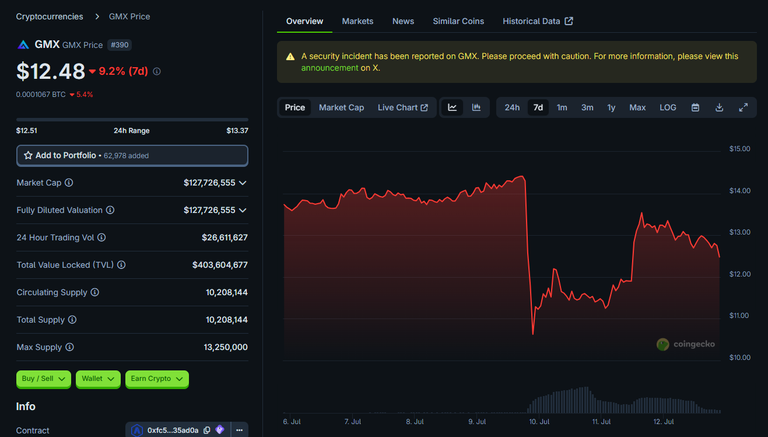Image resolution: width=768 pixels, height=437 pixels.
Task: Switch to line chart view icon
Action: 452,107
